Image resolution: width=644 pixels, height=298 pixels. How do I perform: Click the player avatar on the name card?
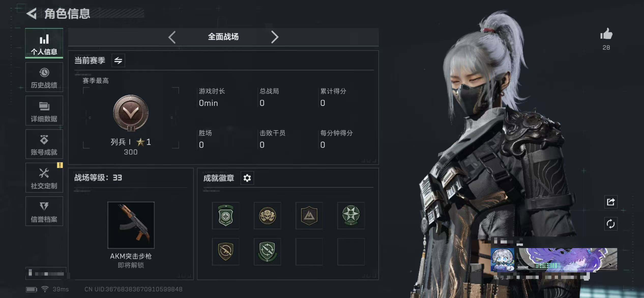[x=502, y=260]
